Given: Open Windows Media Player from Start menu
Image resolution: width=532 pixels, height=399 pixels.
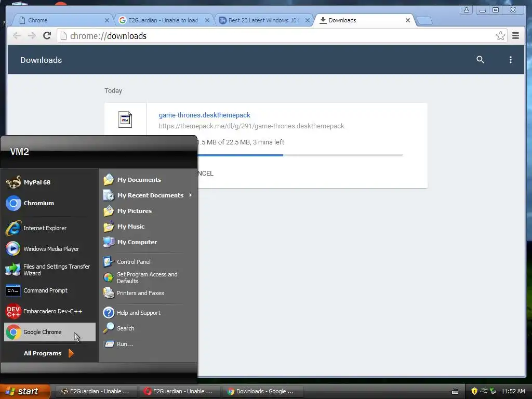Looking at the screenshot, I should click(49, 249).
